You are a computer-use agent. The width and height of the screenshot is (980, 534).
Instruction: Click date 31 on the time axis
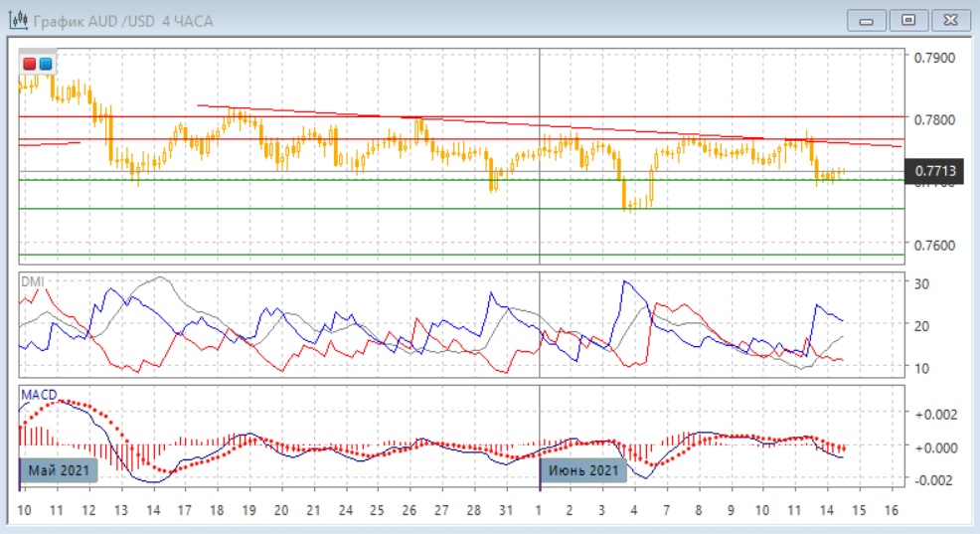coord(505,510)
